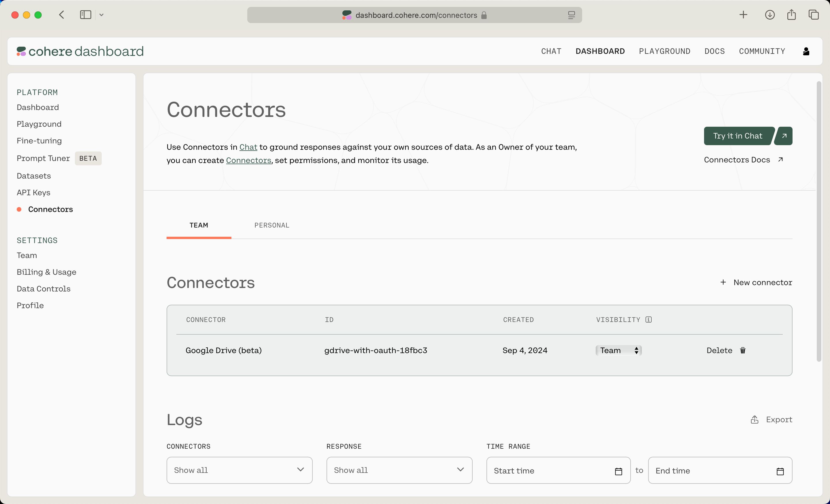Click New connector
Screen dimensions: 830x504
(x=756, y=282)
